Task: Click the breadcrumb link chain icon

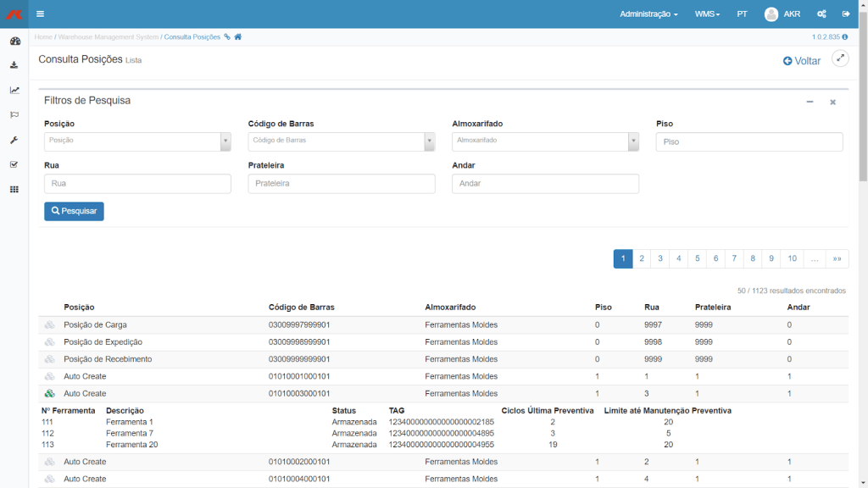Action: point(227,37)
